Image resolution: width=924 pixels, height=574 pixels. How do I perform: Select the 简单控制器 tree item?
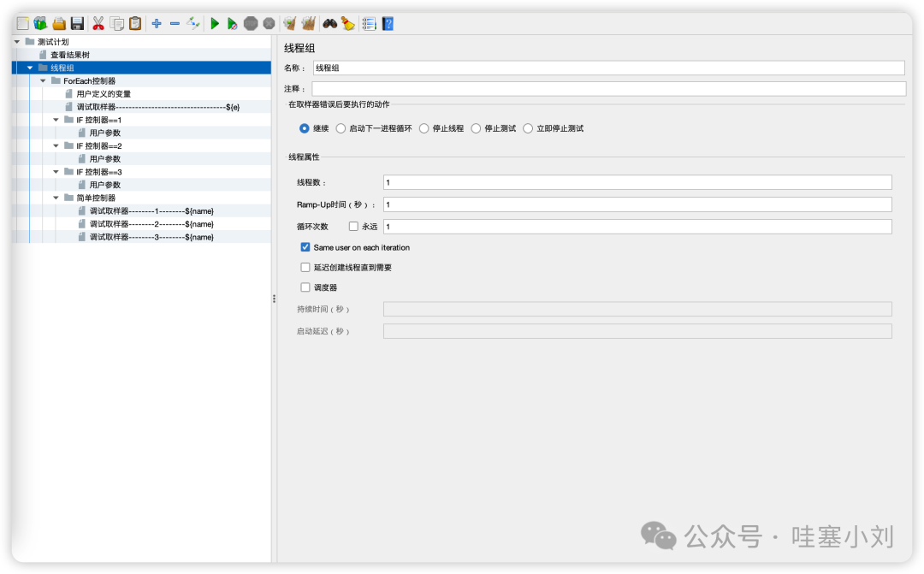pyautogui.click(x=96, y=198)
